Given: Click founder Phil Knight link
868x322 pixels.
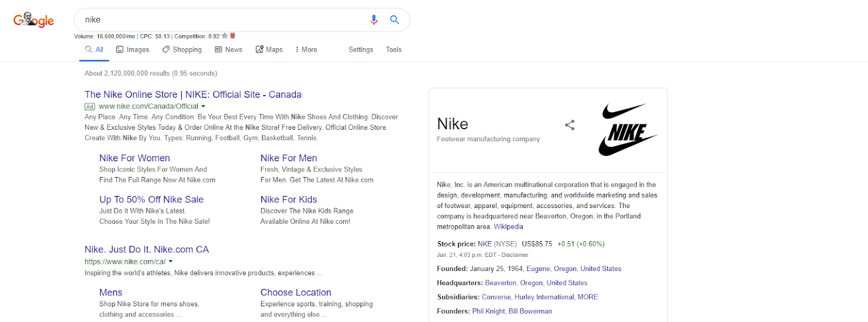Looking at the screenshot, I should pyautogui.click(x=488, y=311).
